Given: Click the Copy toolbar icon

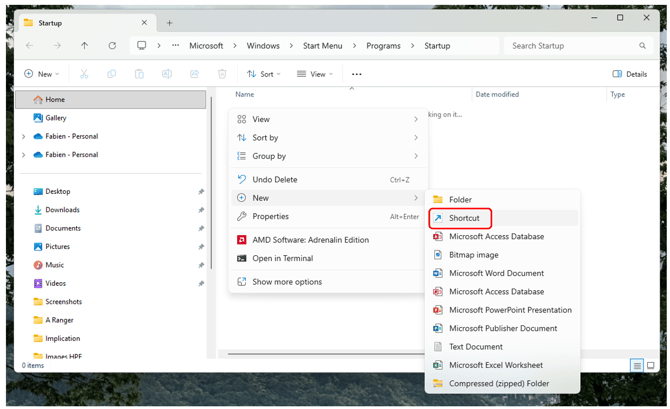Looking at the screenshot, I should click(112, 74).
